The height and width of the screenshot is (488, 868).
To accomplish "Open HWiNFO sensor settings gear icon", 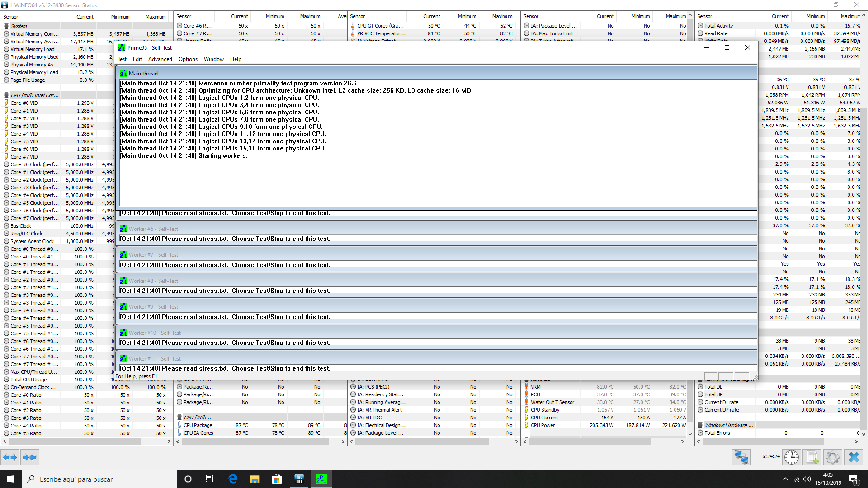I will point(832,457).
